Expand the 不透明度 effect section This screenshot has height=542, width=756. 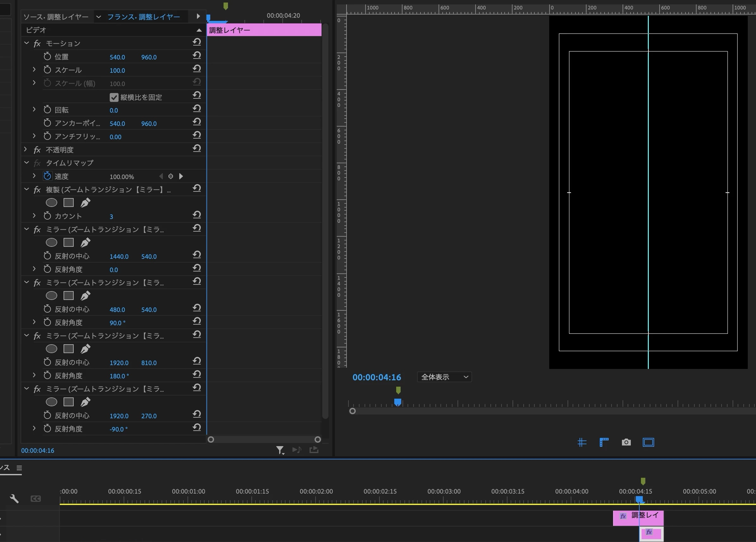[x=26, y=149]
